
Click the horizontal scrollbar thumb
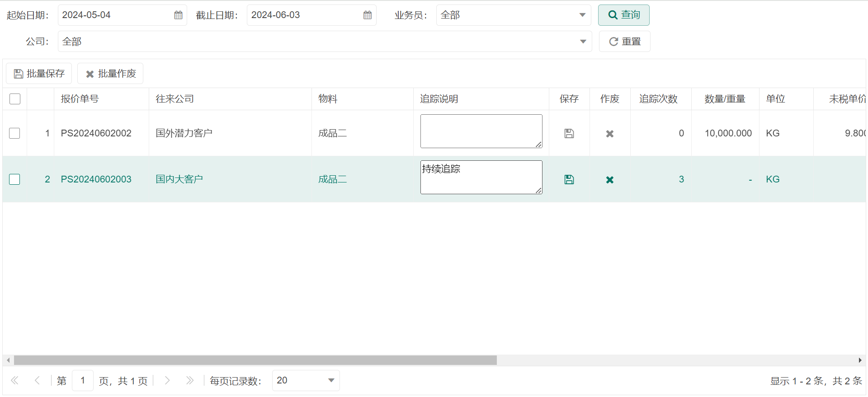pyautogui.click(x=255, y=360)
